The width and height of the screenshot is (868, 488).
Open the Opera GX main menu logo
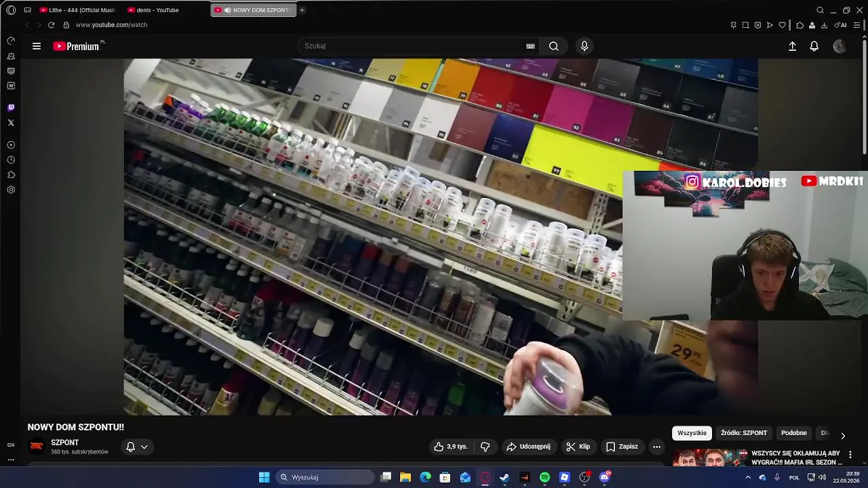coord(11,10)
